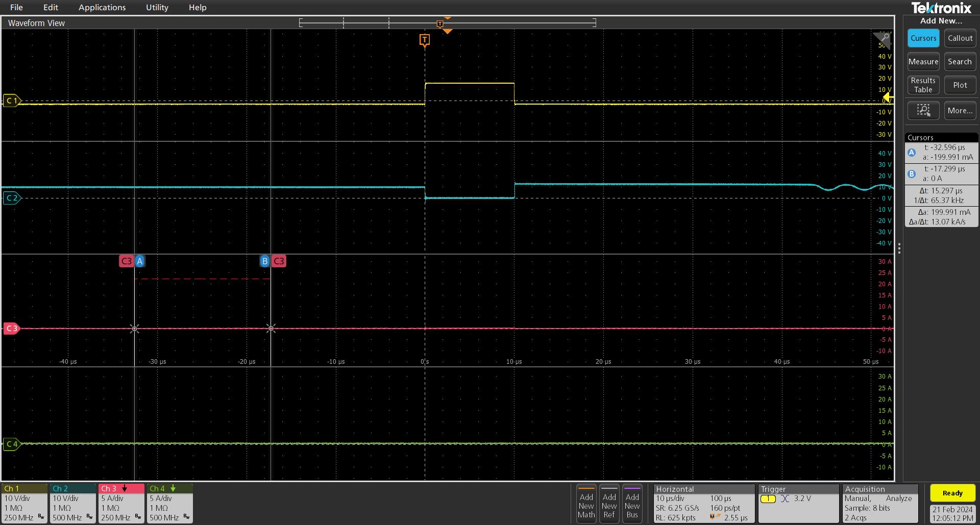Click the trigger slope edge icon
The height and width of the screenshot is (525, 980).
tap(785, 499)
